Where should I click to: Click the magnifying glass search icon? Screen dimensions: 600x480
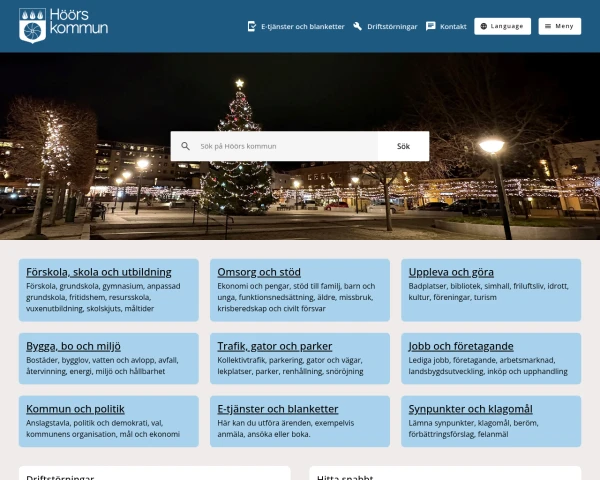[x=185, y=146]
